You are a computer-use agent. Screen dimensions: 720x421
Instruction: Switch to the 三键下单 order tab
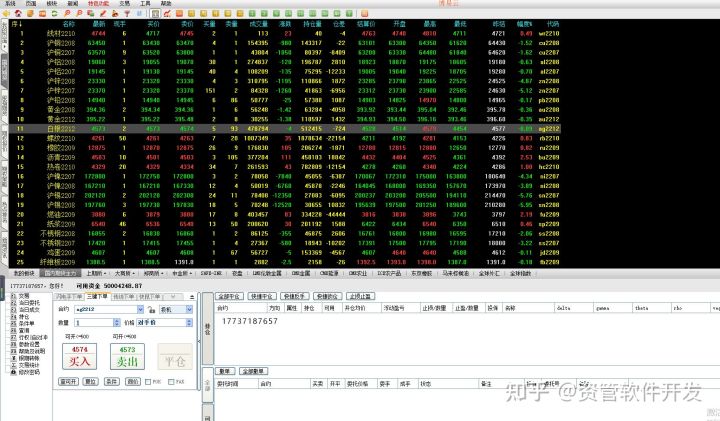point(97,297)
